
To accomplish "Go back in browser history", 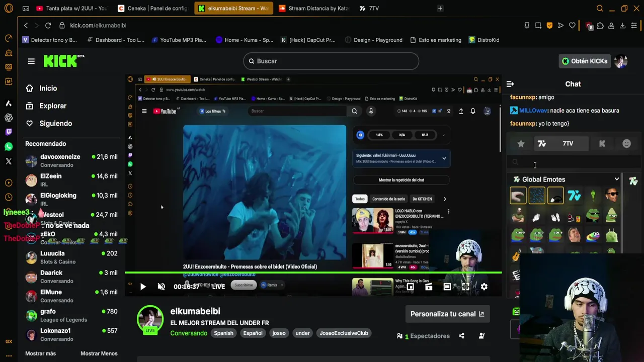I will click(26, 25).
